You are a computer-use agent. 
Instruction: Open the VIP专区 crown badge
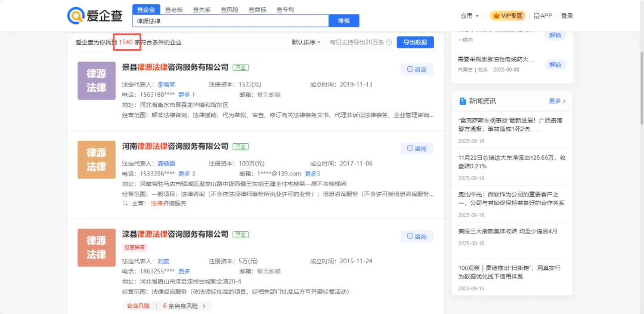[x=507, y=16]
